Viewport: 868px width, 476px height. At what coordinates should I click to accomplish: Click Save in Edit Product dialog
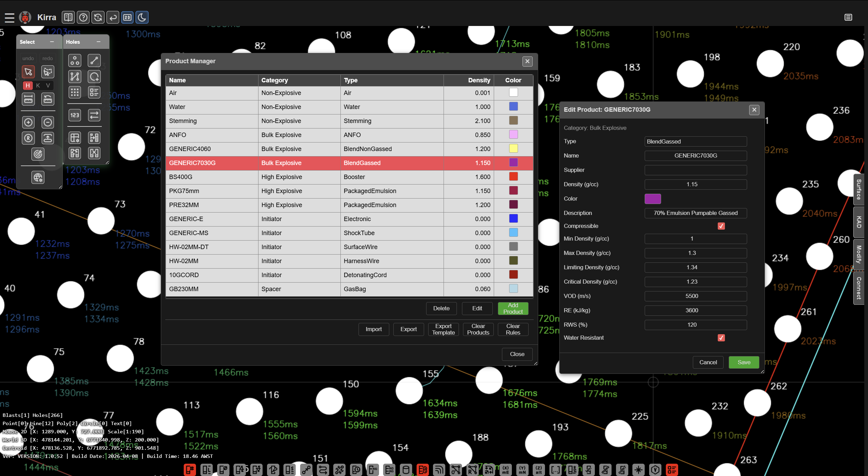pyautogui.click(x=744, y=363)
